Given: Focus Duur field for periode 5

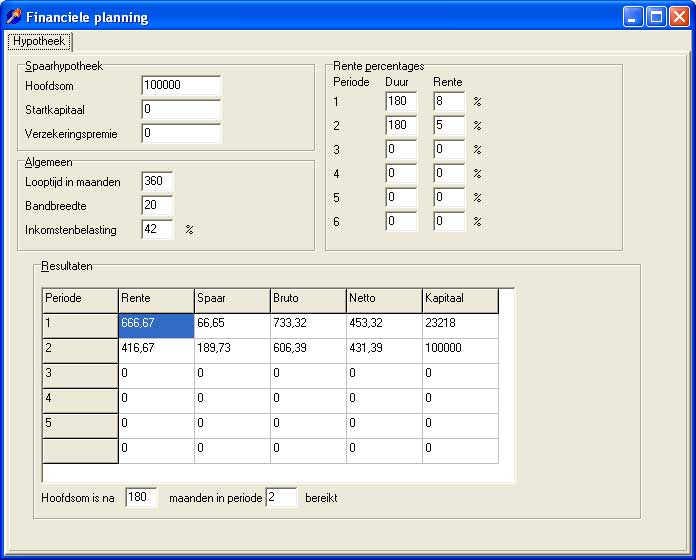Looking at the screenshot, I should tap(401, 197).
